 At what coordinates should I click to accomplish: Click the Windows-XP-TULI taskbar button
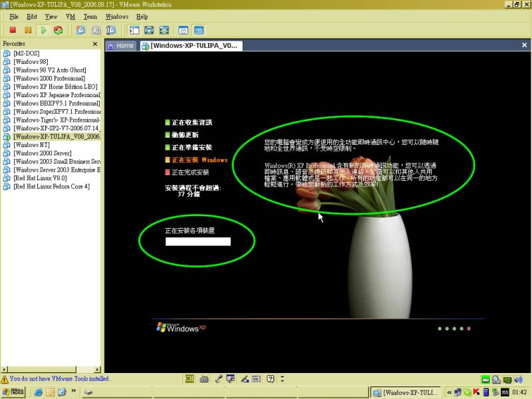405,392
